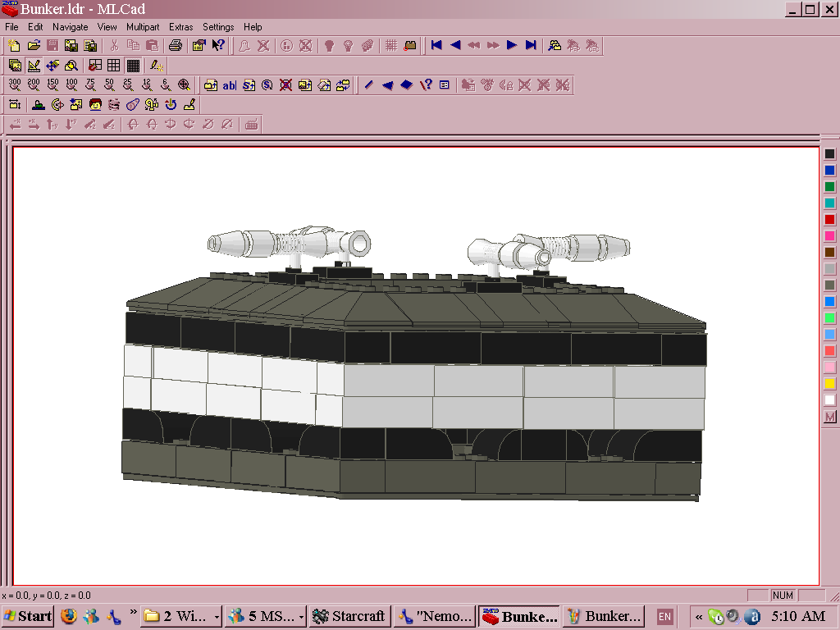Activate the edit mode ruler icon
Image resolution: width=840 pixels, height=630 pixels.
pos(34,66)
